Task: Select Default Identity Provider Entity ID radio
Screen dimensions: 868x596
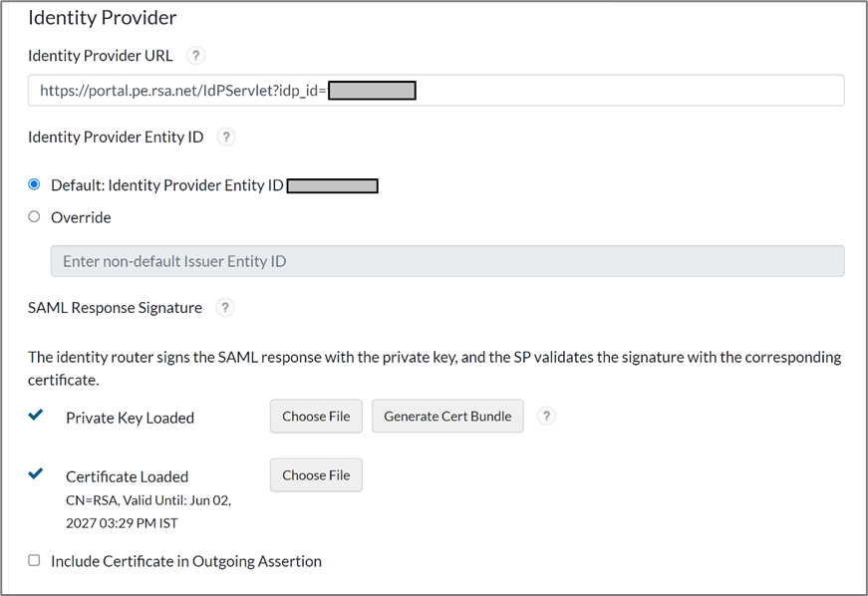Action: tap(35, 185)
